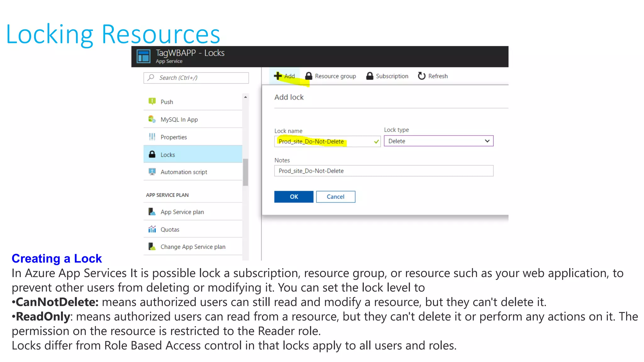644x362 pixels.
Task: Select Change App Service plan
Action: 193,246
